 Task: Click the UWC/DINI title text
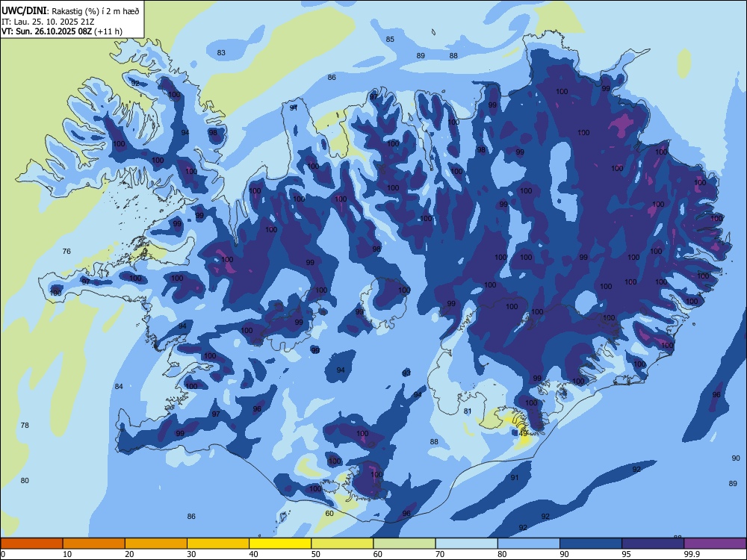24,10
